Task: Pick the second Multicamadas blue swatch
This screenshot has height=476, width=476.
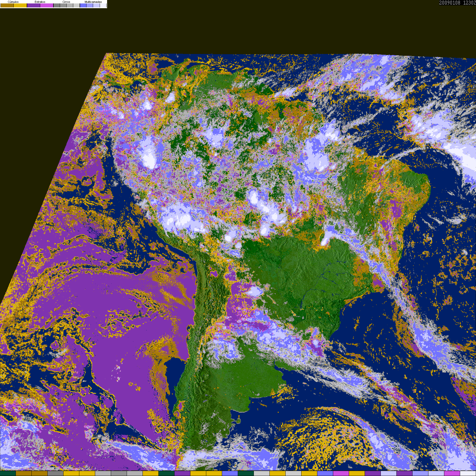Action: point(90,5)
